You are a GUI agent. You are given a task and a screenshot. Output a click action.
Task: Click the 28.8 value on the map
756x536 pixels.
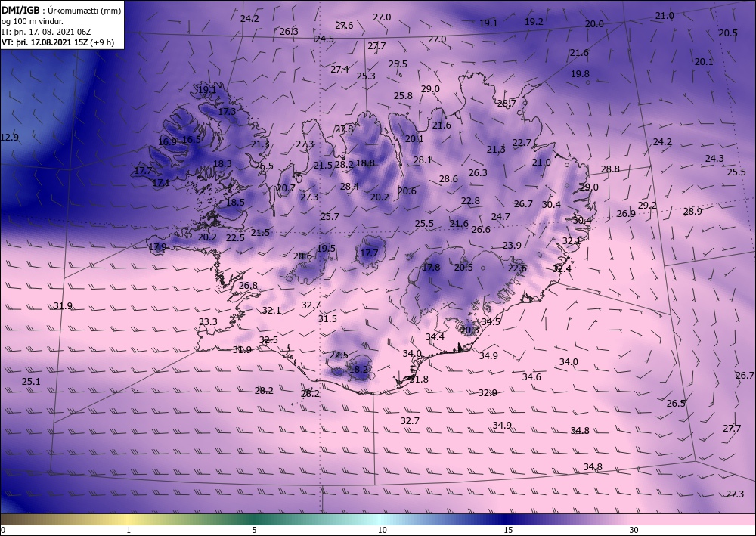610,169
